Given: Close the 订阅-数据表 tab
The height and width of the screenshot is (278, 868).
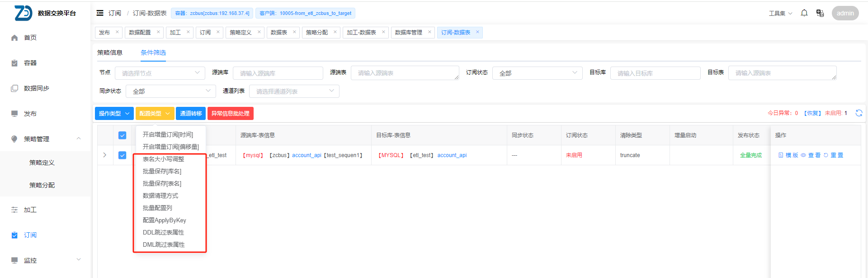Looking at the screenshot, I should click(x=477, y=32).
